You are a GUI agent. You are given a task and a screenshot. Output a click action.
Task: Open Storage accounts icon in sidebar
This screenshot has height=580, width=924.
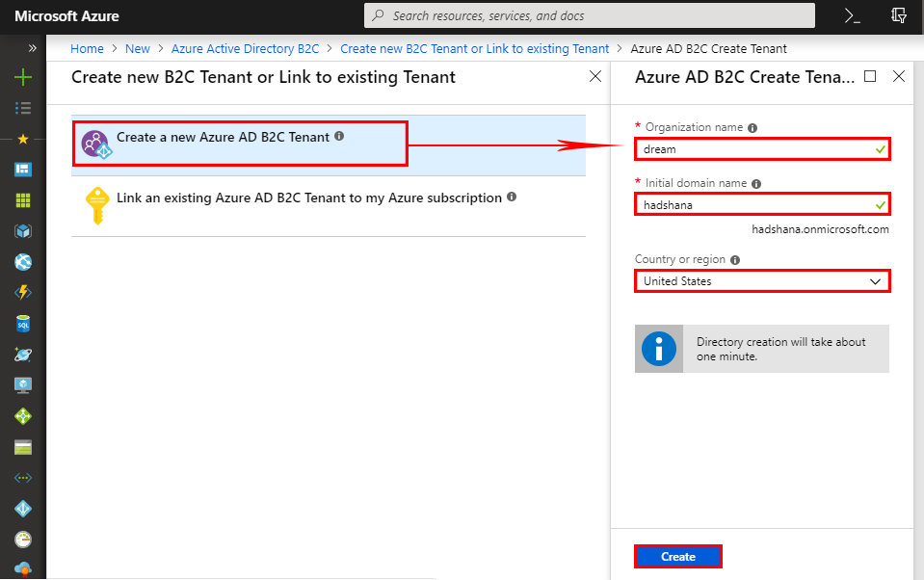[23, 447]
